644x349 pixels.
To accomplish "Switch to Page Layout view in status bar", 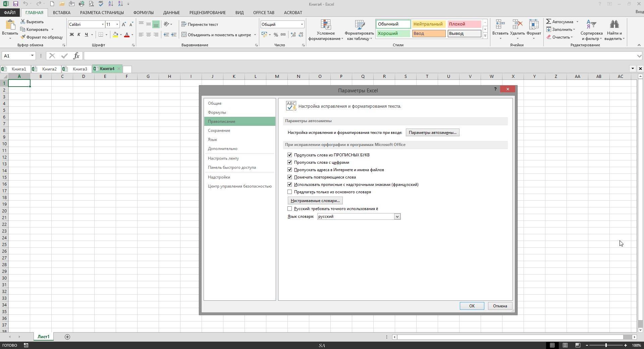I will point(565,345).
